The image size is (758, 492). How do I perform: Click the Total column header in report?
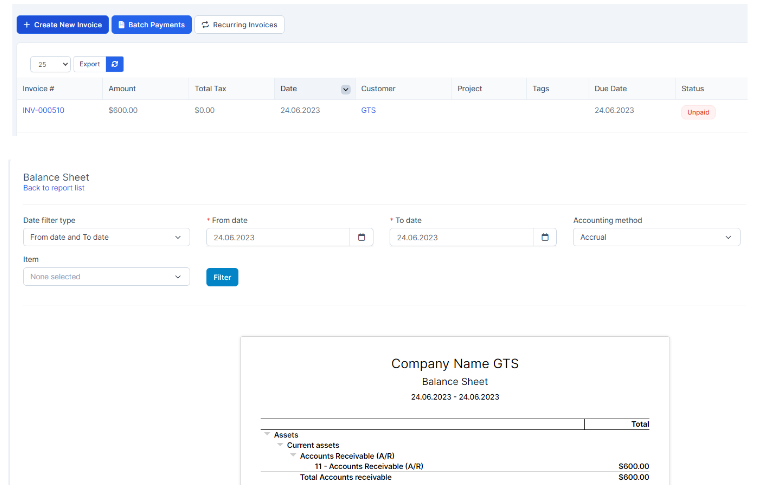point(640,424)
